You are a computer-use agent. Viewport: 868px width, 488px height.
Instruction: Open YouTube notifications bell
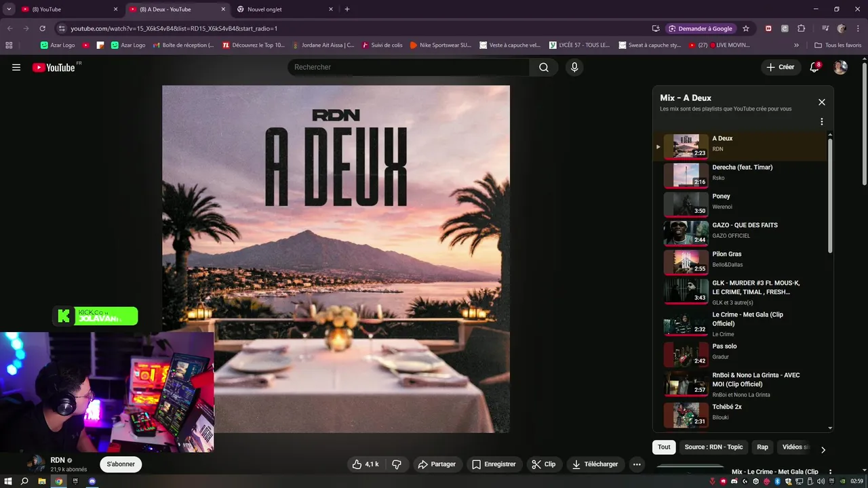[815, 67]
